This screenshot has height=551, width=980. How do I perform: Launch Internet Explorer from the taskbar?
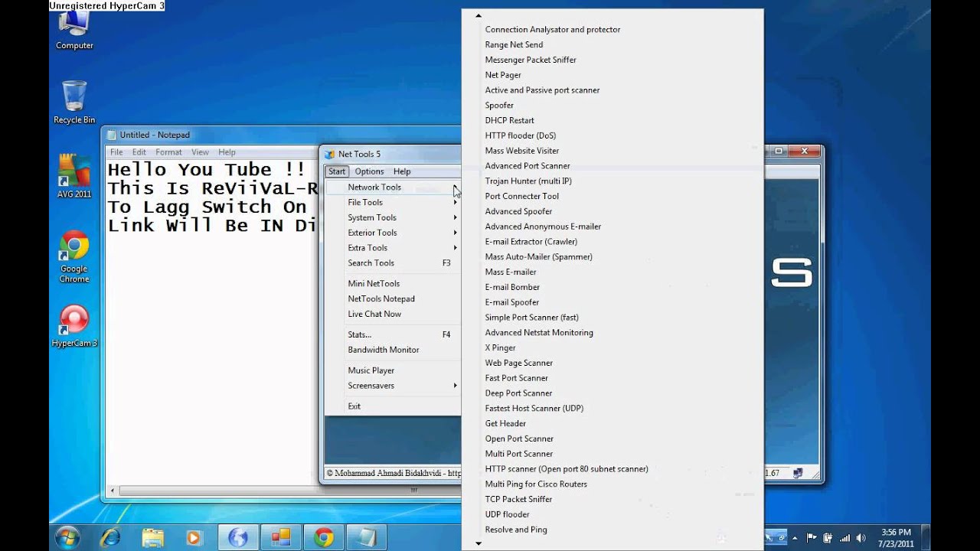point(109,537)
